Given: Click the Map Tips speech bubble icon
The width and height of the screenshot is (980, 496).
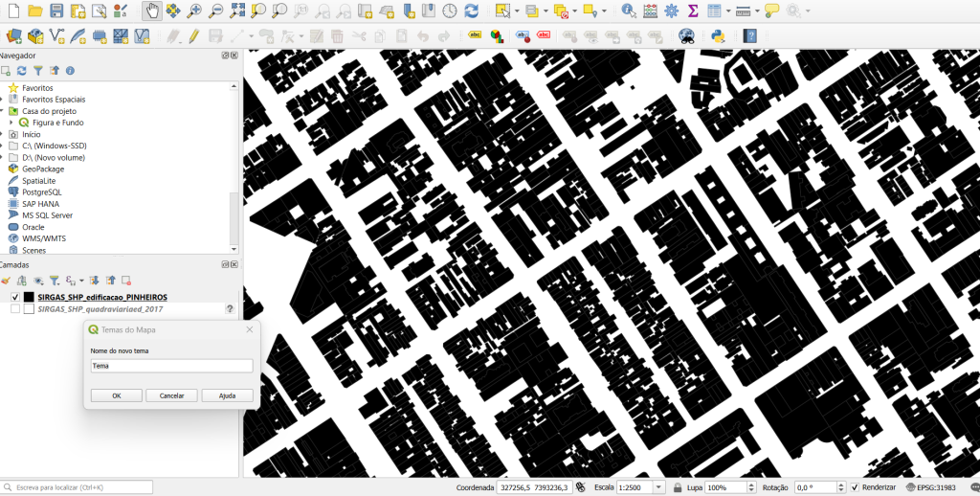Looking at the screenshot, I should click(772, 11).
